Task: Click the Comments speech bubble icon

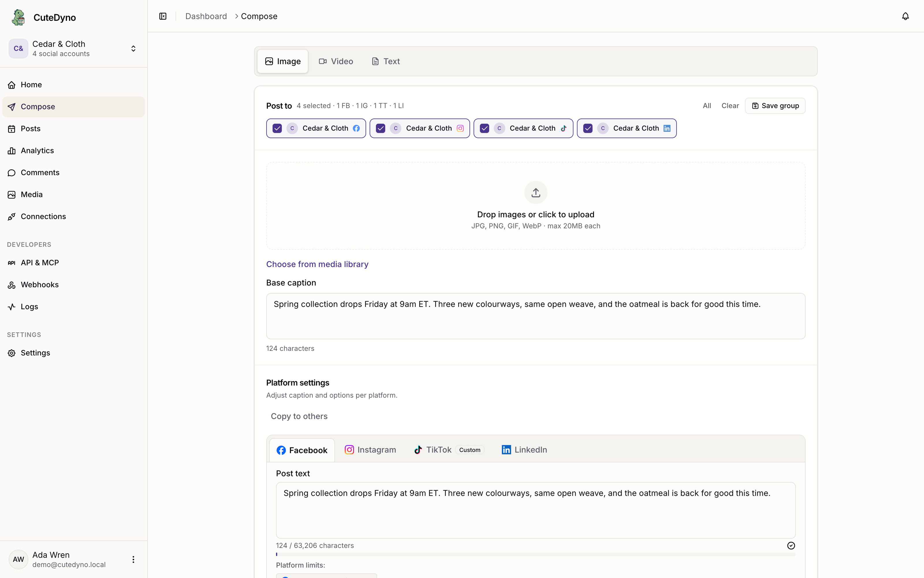Action: pyautogui.click(x=12, y=173)
